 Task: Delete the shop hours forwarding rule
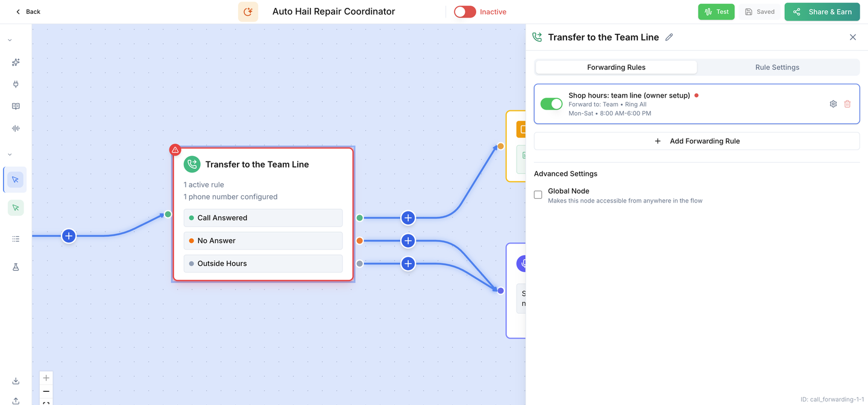[x=848, y=104]
